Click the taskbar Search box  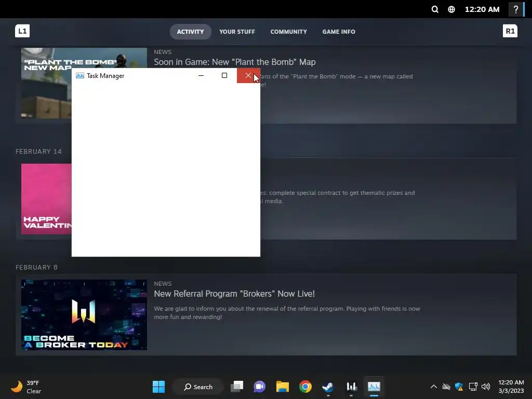click(198, 387)
